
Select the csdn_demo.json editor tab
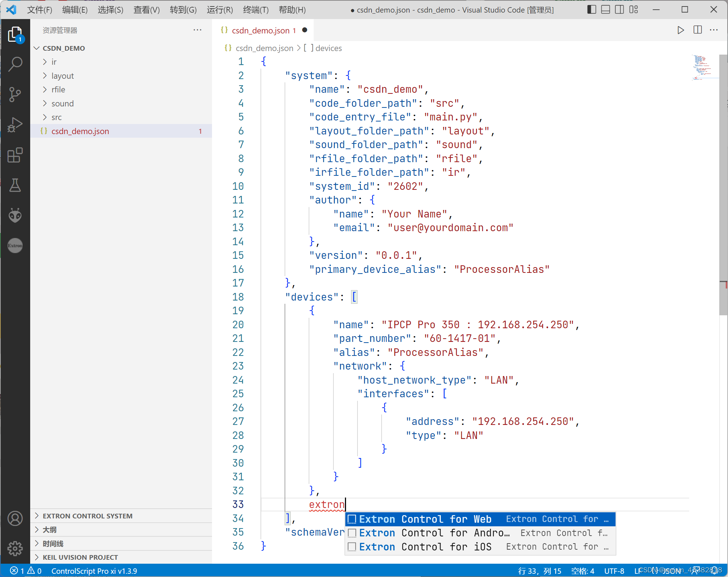[x=261, y=31]
